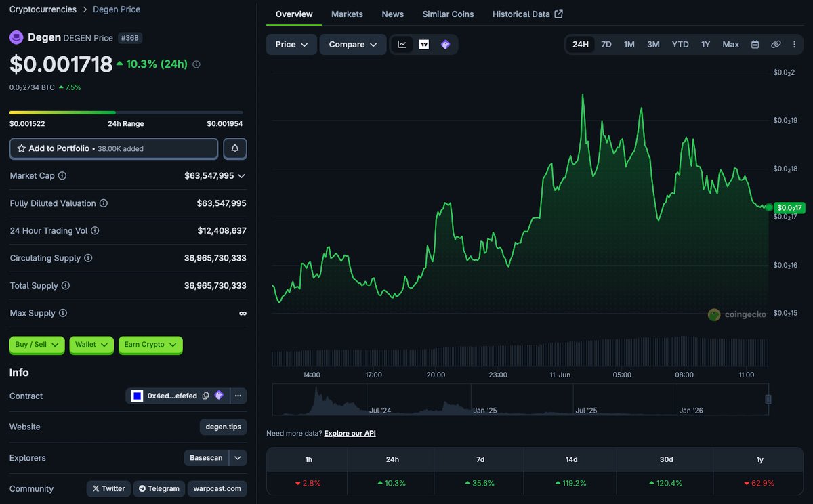The width and height of the screenshot is (813, 504).
Task: Open chart more options menu
Action: [x=793, y=45]
